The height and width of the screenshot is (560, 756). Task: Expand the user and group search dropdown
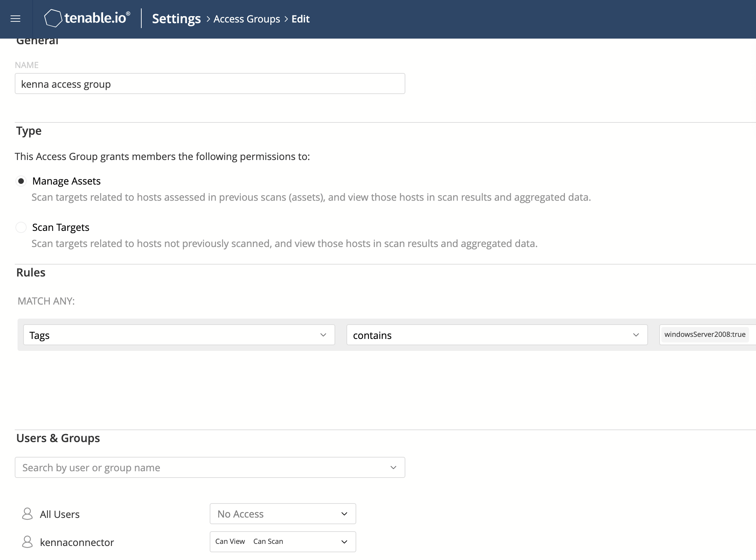coord(393,467)
